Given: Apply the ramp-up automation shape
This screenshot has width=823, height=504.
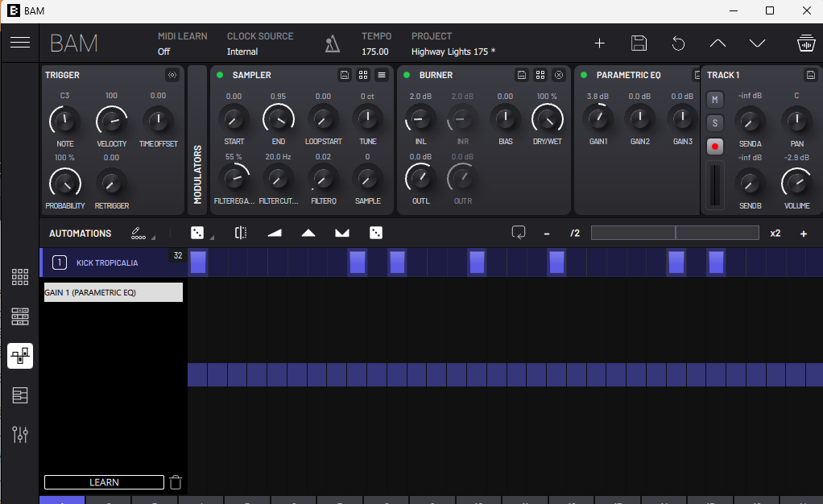Looking at the screenshot, I should (x=275, y=233).
